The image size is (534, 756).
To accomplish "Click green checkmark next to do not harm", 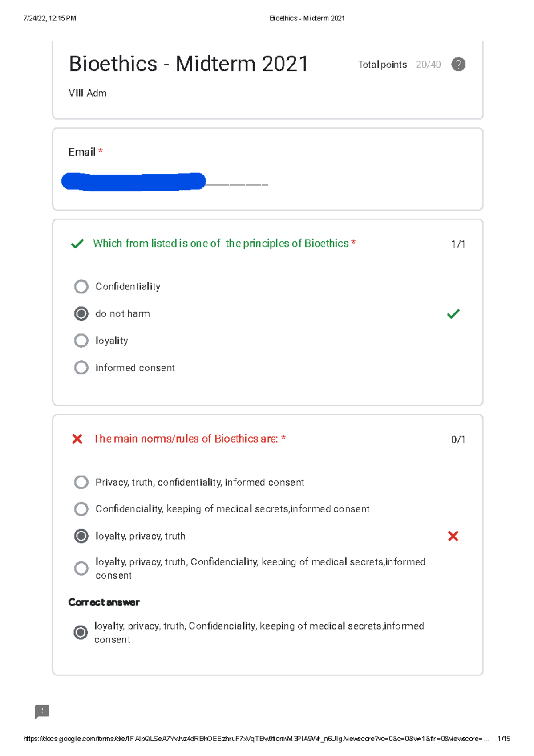I will point(453,314).
